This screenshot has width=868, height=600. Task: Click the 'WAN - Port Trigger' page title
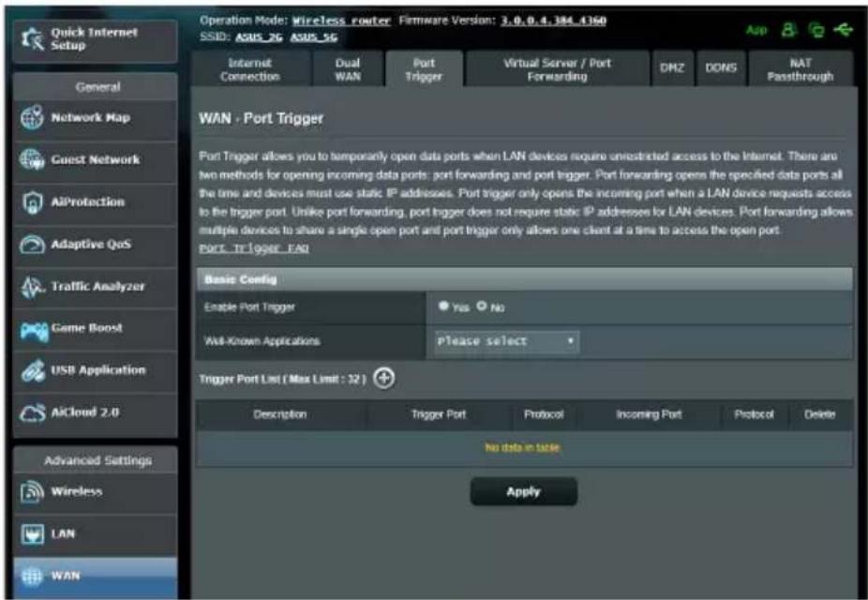coord(262,118)
